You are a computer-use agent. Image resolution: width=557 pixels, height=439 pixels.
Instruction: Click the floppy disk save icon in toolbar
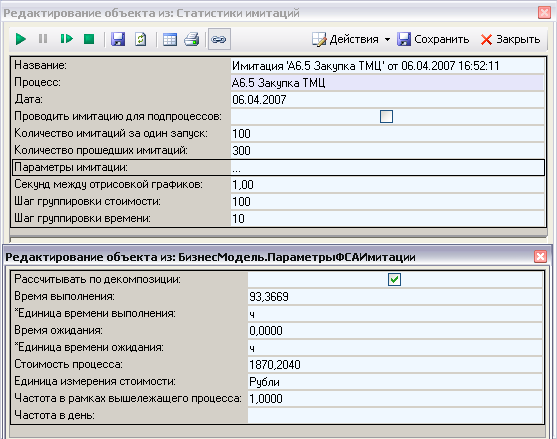tap(118, 39)
